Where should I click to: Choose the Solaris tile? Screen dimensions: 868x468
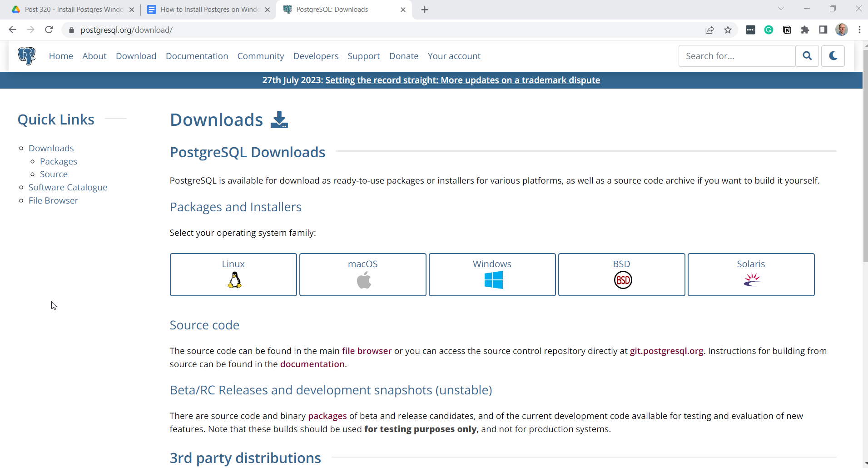pyautogui.click(x=751, y=274)
